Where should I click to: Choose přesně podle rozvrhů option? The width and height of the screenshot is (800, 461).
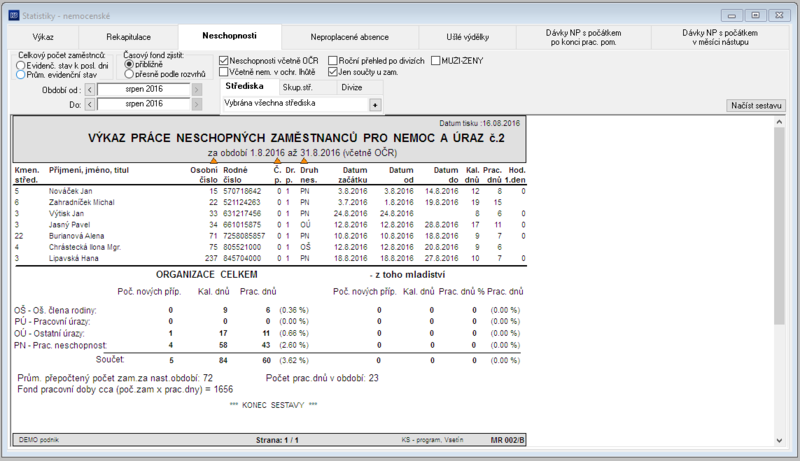129,74
